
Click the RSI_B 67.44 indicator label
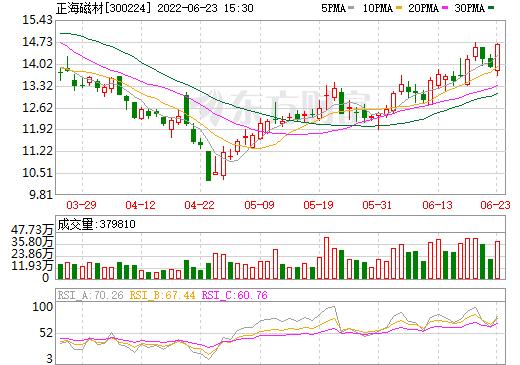tap(162, 295)
